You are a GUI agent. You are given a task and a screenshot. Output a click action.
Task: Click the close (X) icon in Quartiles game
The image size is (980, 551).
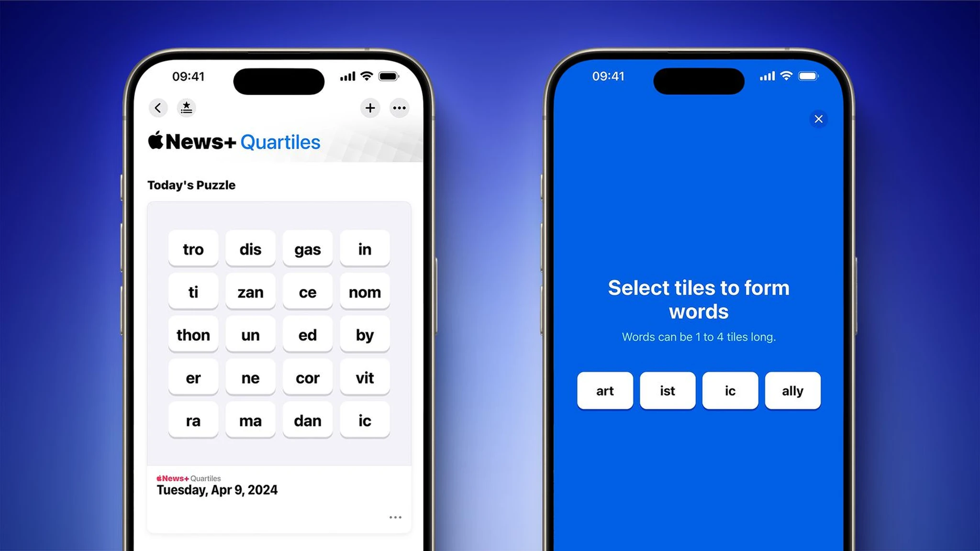[820, 120]
